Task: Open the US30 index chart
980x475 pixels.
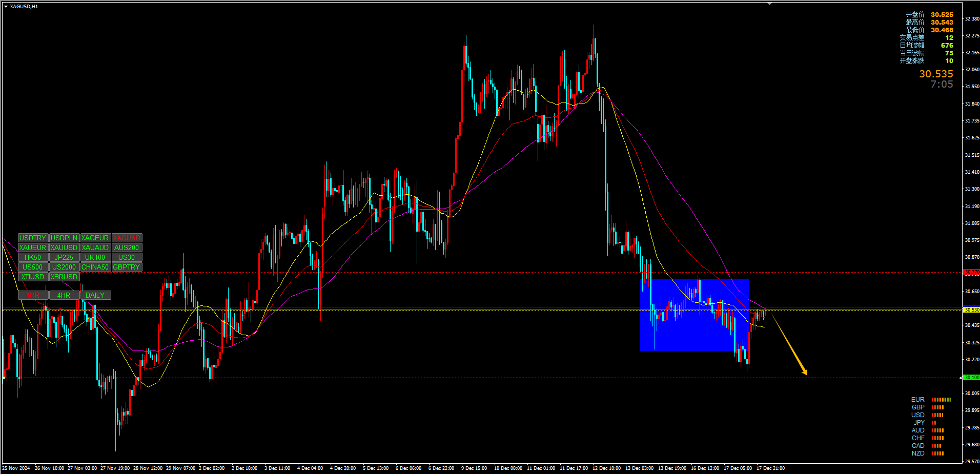Action: (127, 257)
